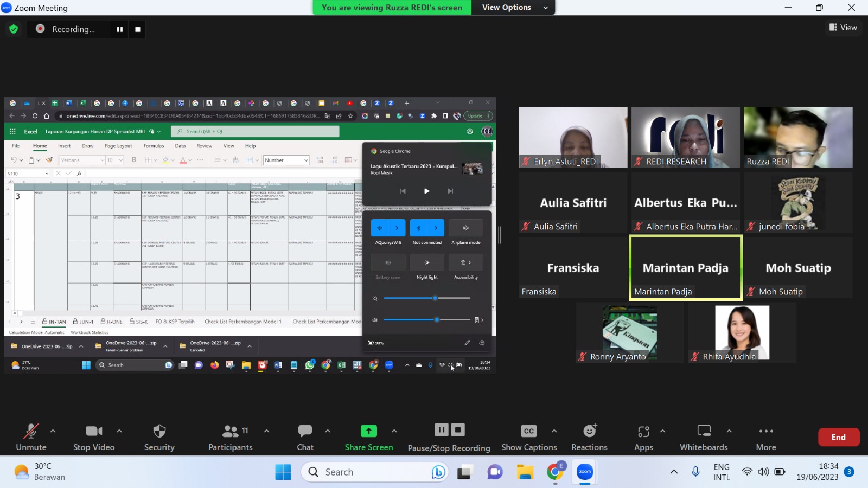
Task: Expand the arrow next to Whiteboards
Action: click(x=729, y=431)
